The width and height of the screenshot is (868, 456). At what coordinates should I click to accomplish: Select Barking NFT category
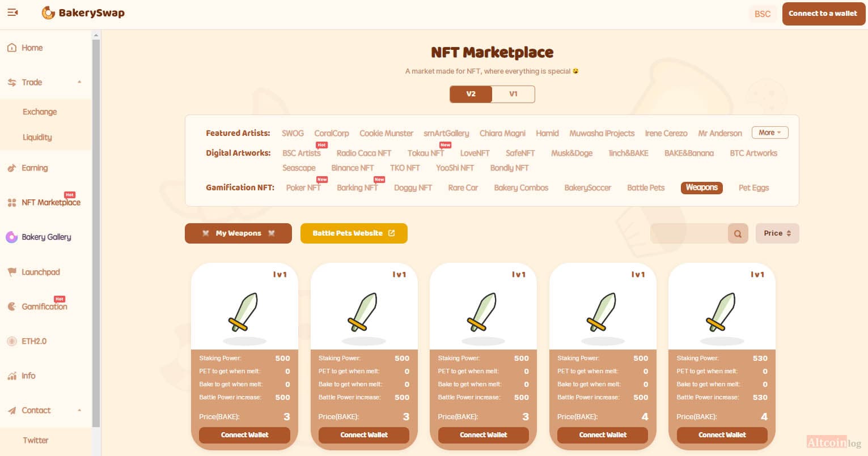tap(357, 187)
